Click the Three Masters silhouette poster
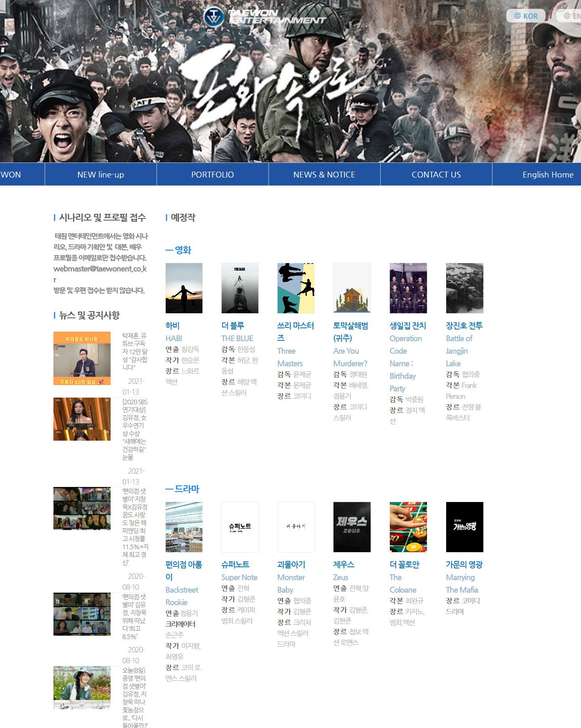 point(296,288)
